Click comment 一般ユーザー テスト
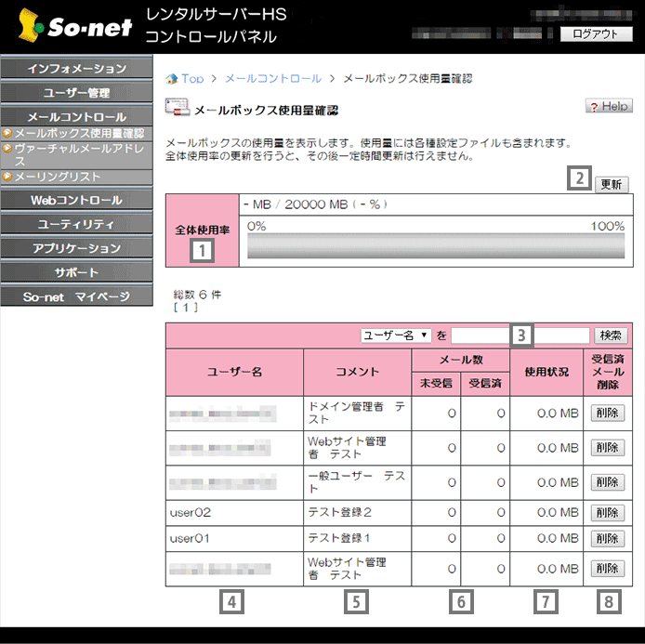This screenshot has width=645, height=644. 357,482
